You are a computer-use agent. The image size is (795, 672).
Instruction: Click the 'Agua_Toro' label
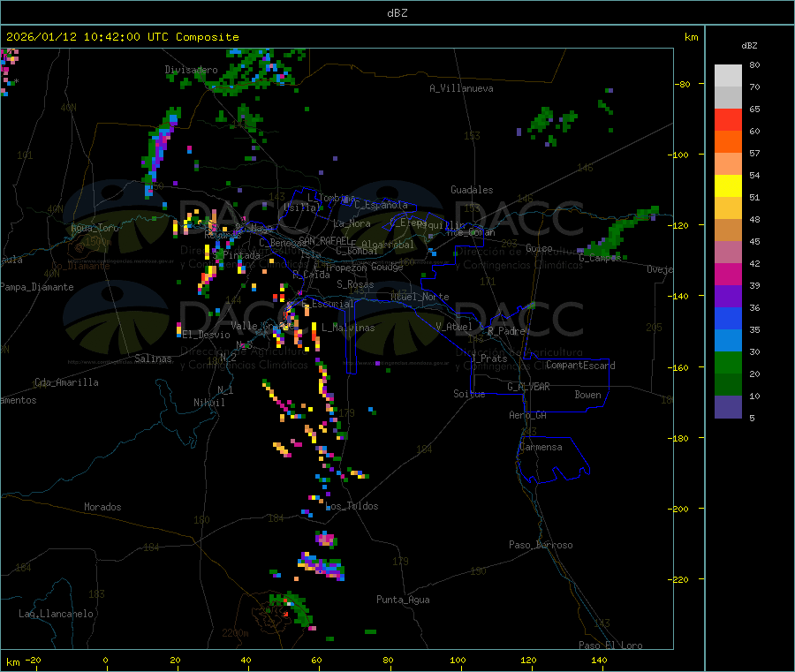point(95,228)
